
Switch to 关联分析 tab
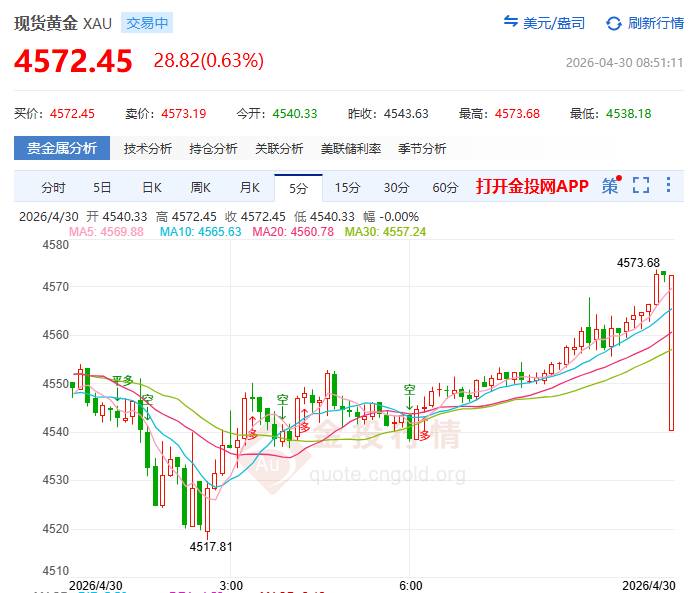pos(279,149)
